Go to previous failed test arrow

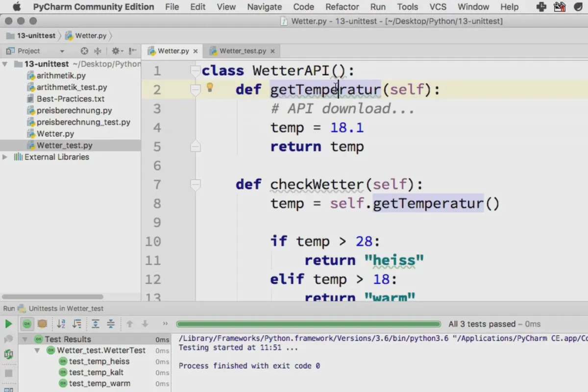(130, 324)
